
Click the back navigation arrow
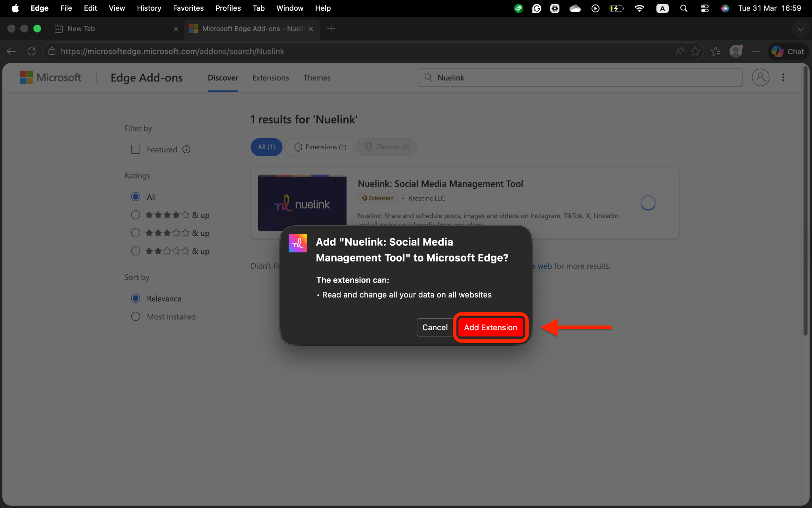click(11, 51)
